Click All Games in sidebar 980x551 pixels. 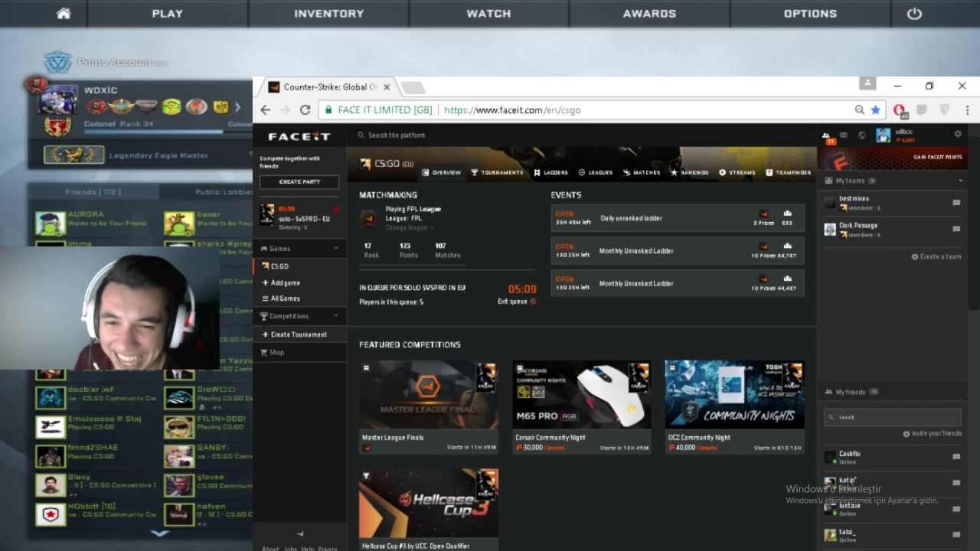coord(281,298)
